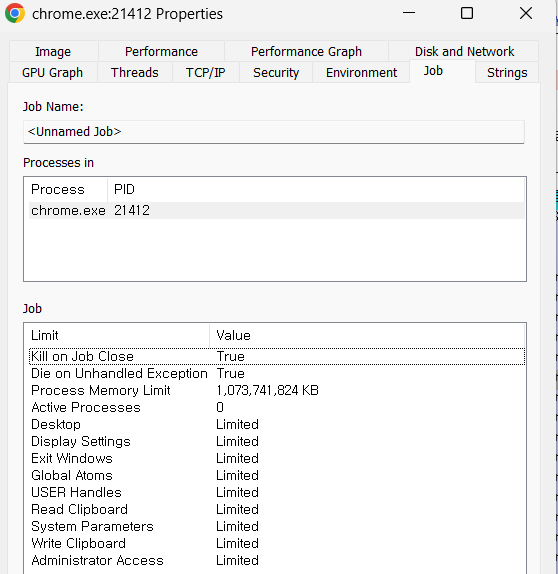The height and width of the screenshot is (574, 558).
Task: Sort by the Limit column header
Action: (x=118, y=335)
